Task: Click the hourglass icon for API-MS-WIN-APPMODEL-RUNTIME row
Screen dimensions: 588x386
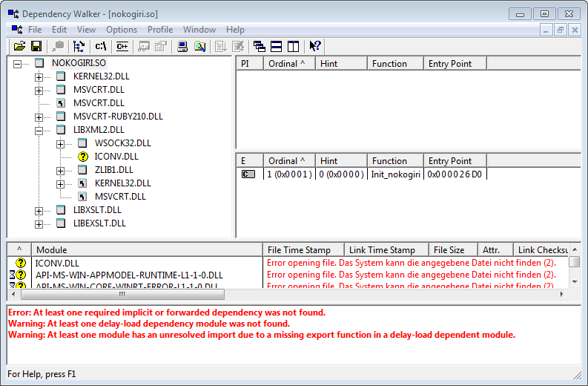Action: point(13,275)
